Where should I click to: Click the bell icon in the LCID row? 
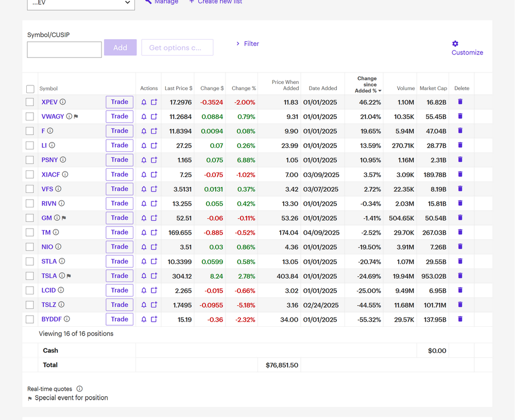point(144,290)
